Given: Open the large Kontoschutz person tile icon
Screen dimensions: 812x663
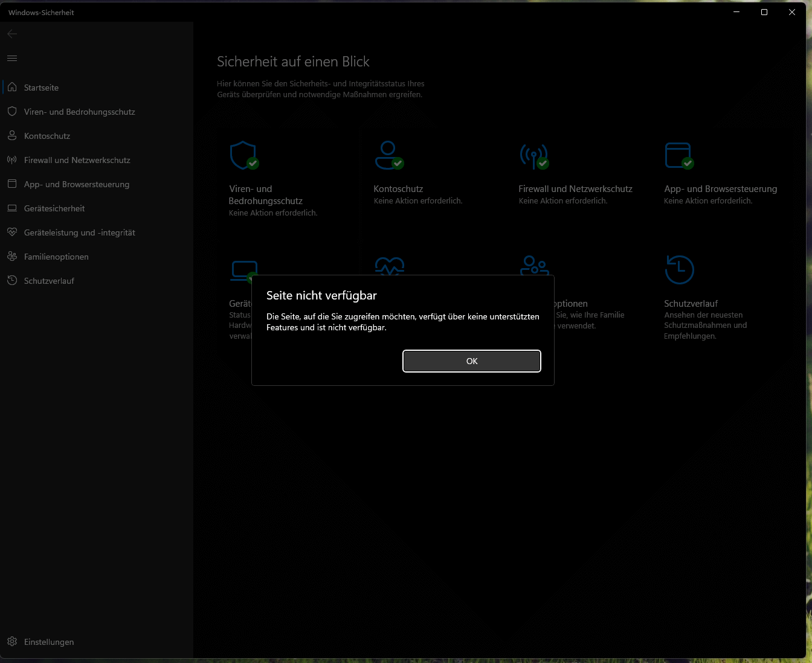Looking at the screenshot, I should pyautogui.click(x=389, y=156).
